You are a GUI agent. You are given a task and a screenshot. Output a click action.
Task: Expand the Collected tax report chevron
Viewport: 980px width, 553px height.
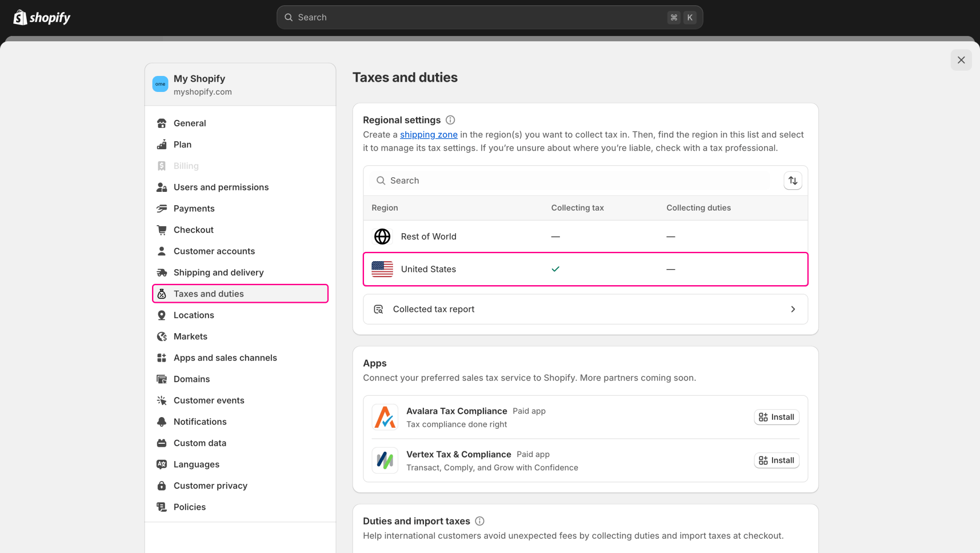pyautogui.click(x=793, y=309)
